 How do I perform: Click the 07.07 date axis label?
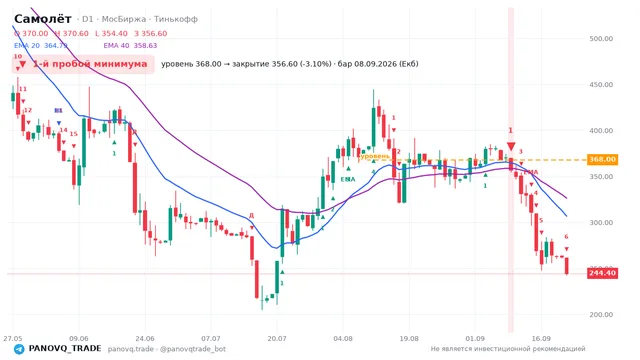[x=211, y=338]
